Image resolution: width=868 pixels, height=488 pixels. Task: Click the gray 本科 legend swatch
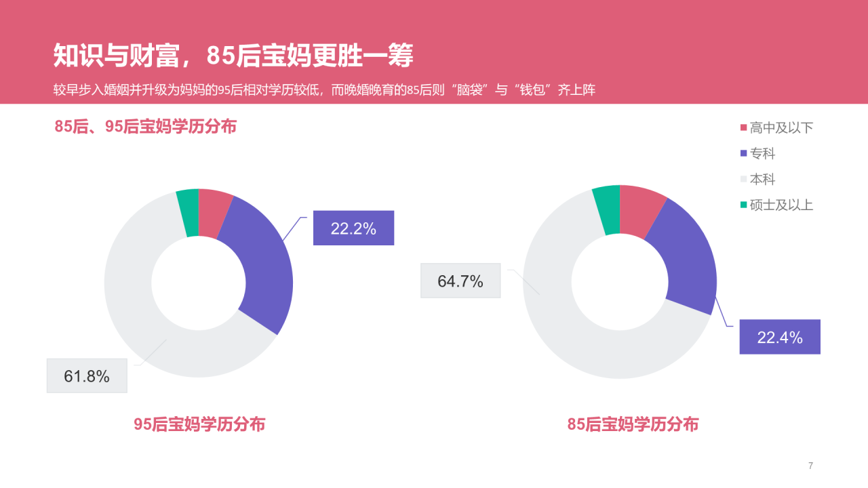pyautogui.click(x=743, y=179)
